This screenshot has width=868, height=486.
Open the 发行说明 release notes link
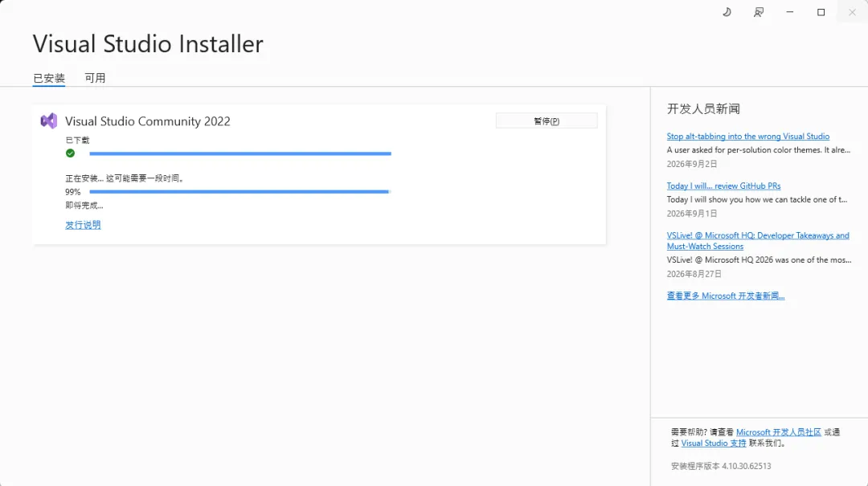point(83,225)
